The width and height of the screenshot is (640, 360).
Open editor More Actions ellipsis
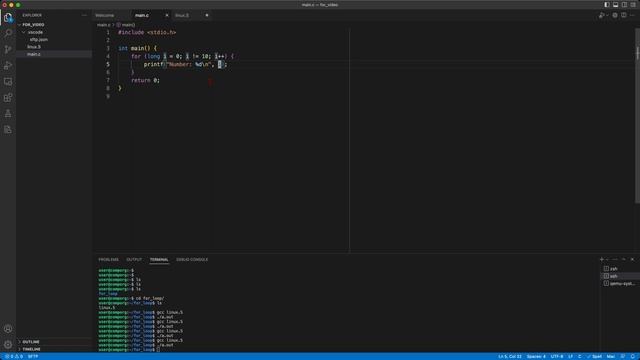pos(633,15)
